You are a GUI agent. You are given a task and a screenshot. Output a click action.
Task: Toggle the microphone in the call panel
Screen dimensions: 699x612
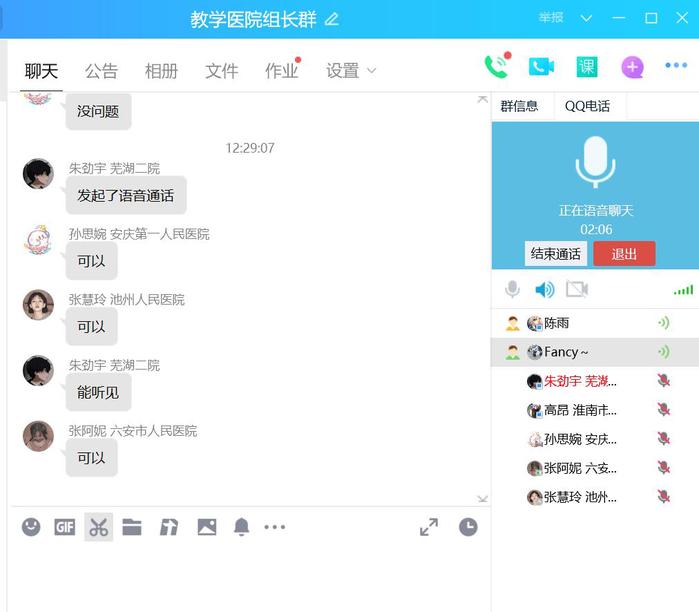pos(513,289)
